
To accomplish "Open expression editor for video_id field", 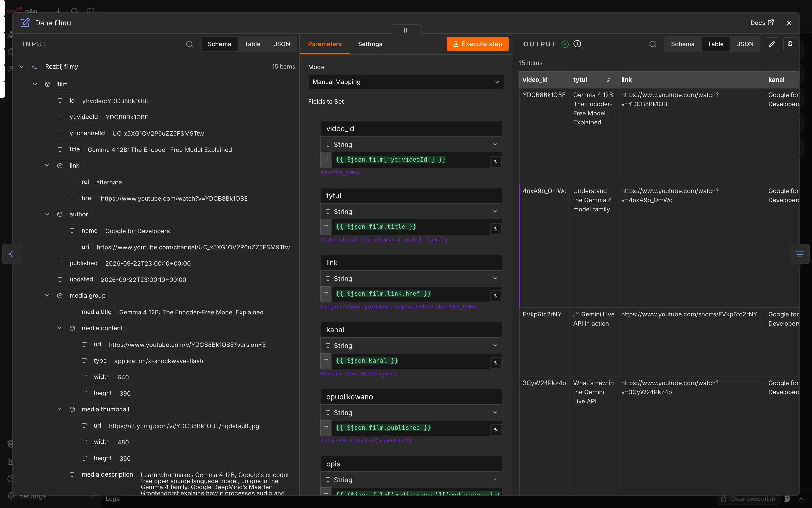I will (x=496, y=162).
